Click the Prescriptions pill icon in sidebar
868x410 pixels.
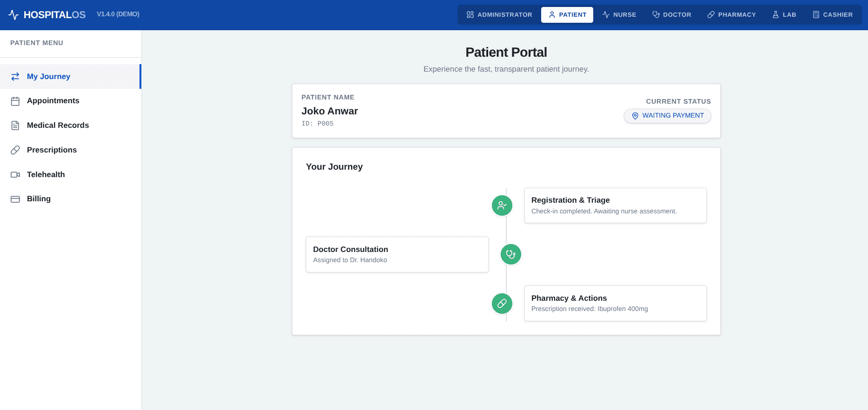click(15, 150)
